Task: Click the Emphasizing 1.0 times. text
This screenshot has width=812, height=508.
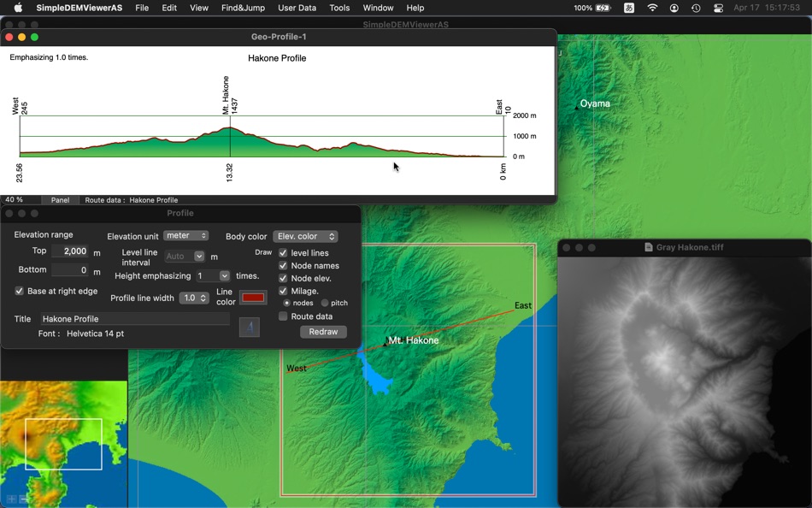Action: tap(49, 57)
